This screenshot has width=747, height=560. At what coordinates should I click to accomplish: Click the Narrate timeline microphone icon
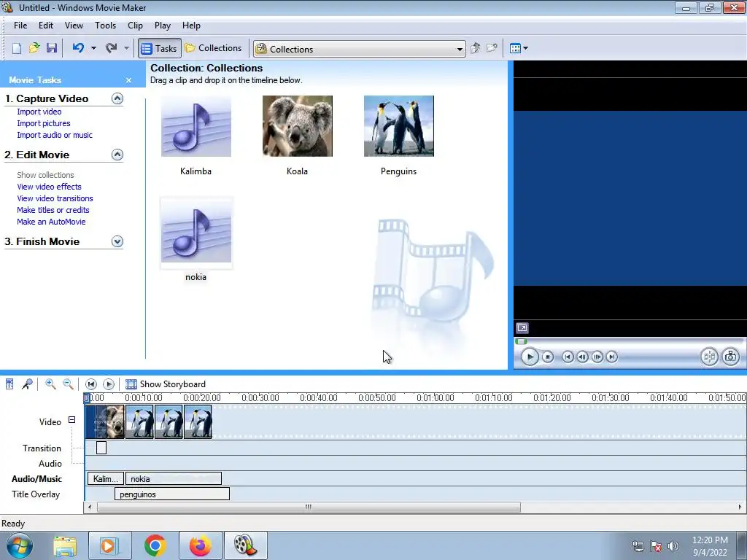pos(27,384)
